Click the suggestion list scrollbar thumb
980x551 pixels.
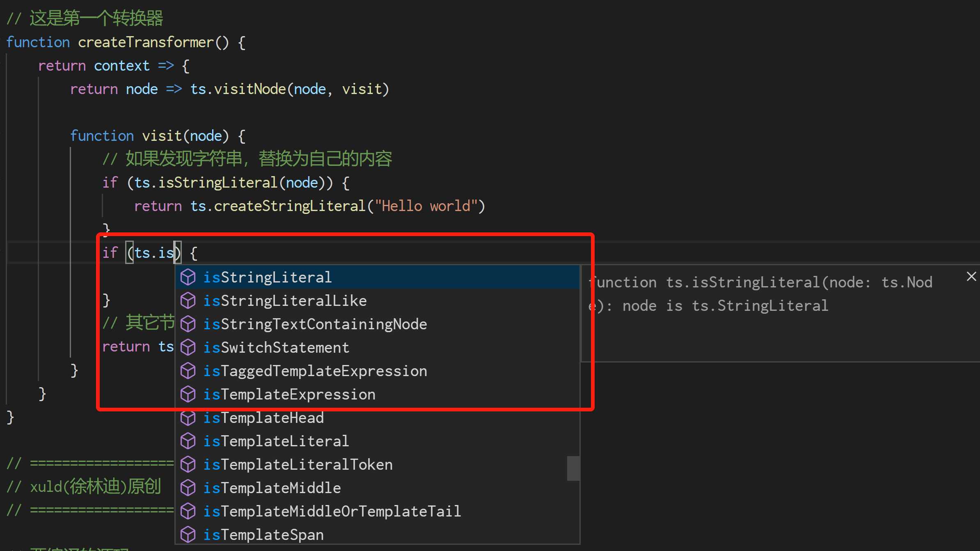[573, 468]
